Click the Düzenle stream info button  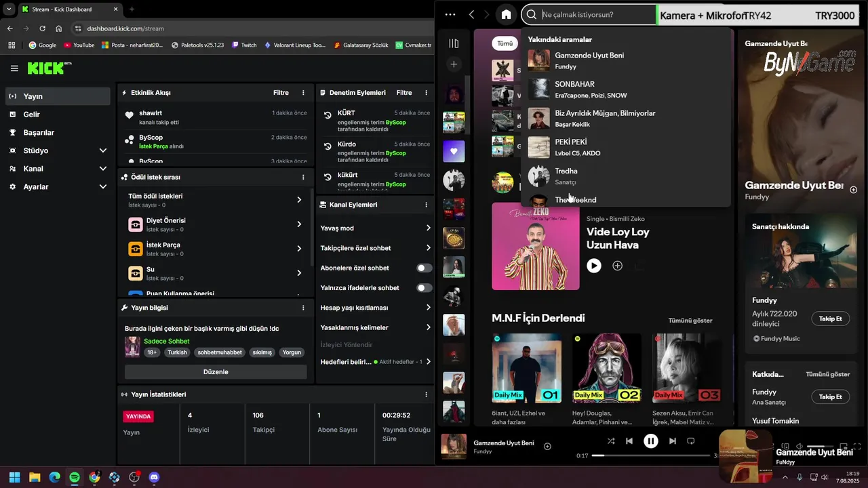[x=216, y=372]
